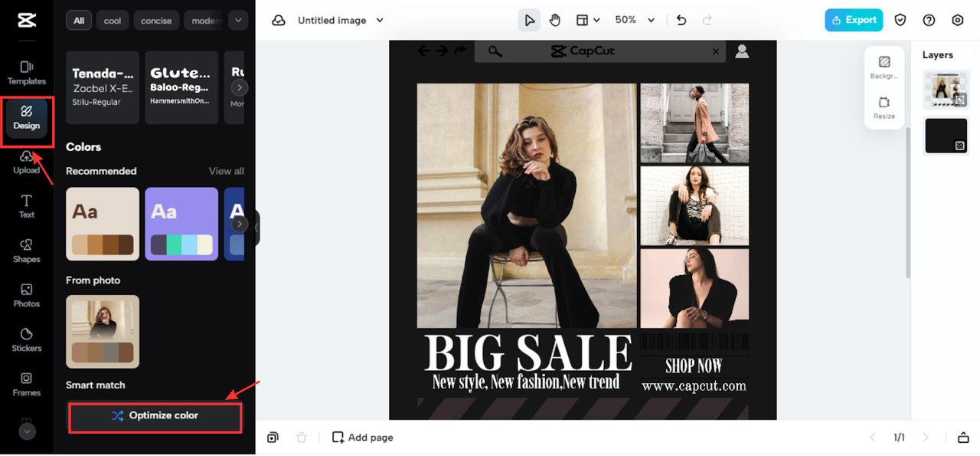
Task: Open the Templates sidebar panel
Action: [27, 73]
